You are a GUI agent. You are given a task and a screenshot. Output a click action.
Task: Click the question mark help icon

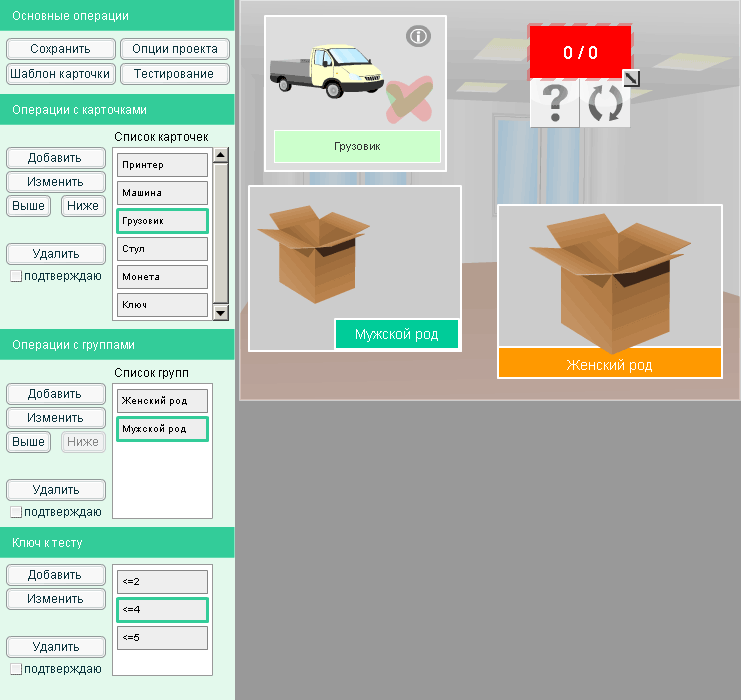tap(555, 103)
